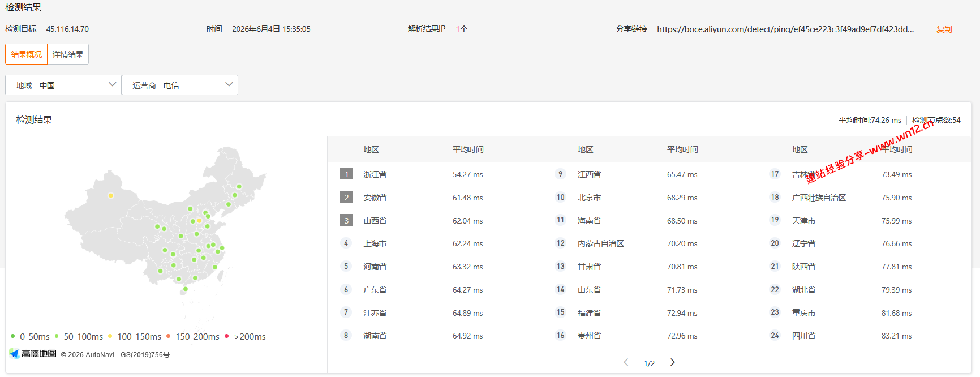Click the 150-200ms orange legend dot
980x377 pixels.
coord(168,336)
